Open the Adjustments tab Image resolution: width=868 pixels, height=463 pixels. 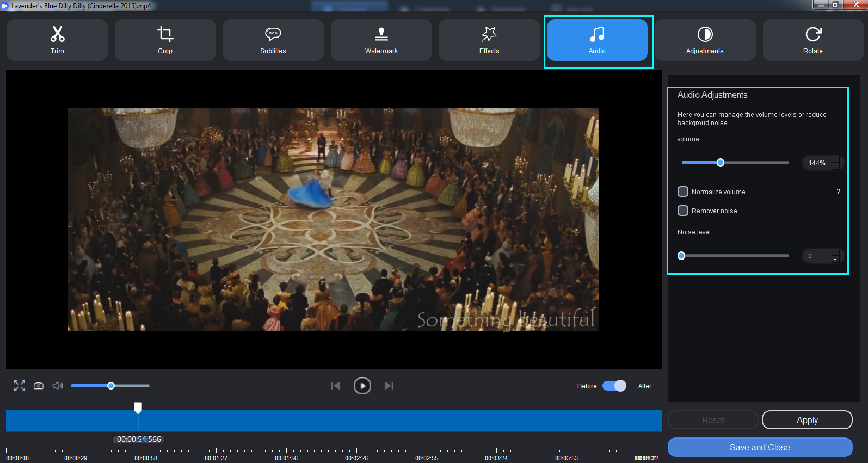705,40
